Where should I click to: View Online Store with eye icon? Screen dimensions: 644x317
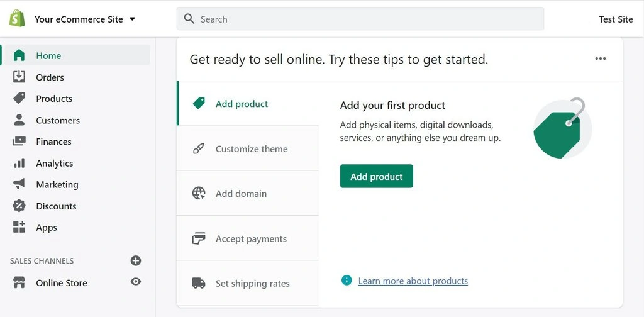tap(136, 282)
